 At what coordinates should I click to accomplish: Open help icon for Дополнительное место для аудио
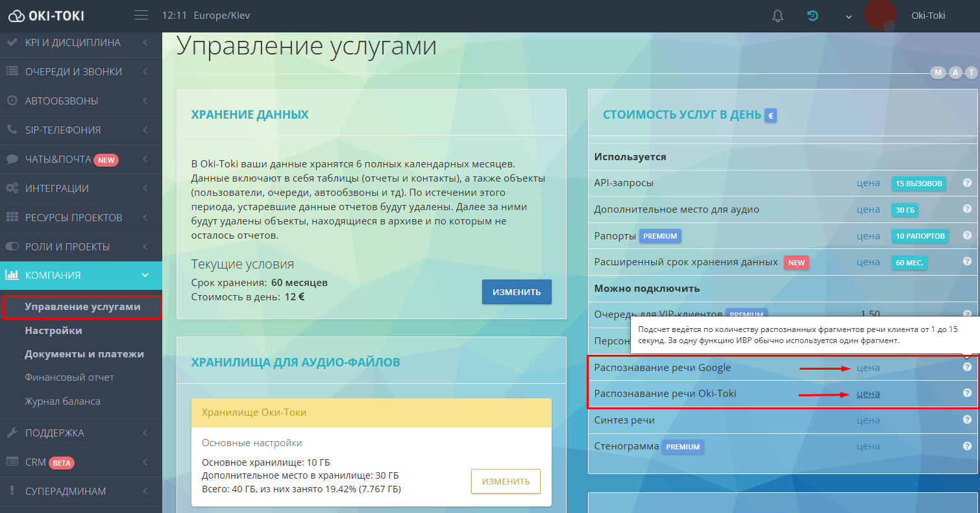967,209
